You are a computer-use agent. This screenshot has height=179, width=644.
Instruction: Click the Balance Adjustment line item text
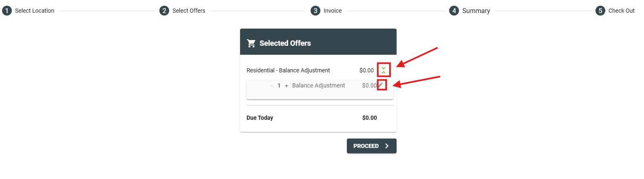pos(318,85)
